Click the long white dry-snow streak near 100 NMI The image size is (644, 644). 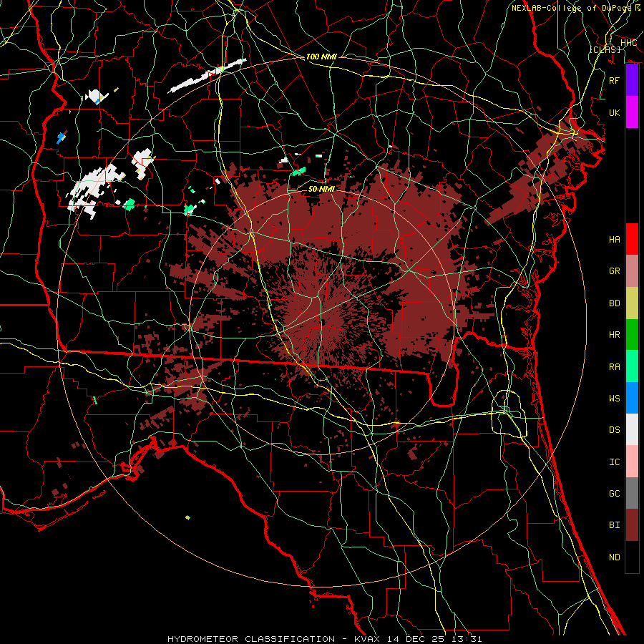click(207, 76)
